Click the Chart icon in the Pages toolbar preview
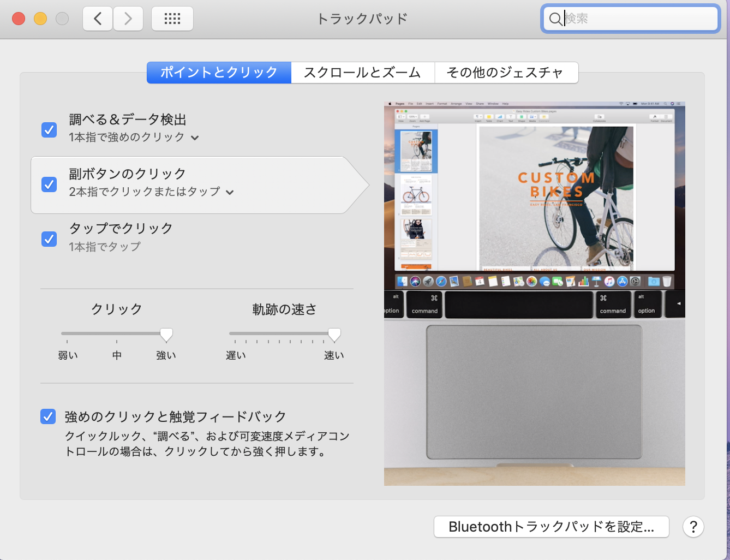 pyautogui.click(x=500, y=116)
